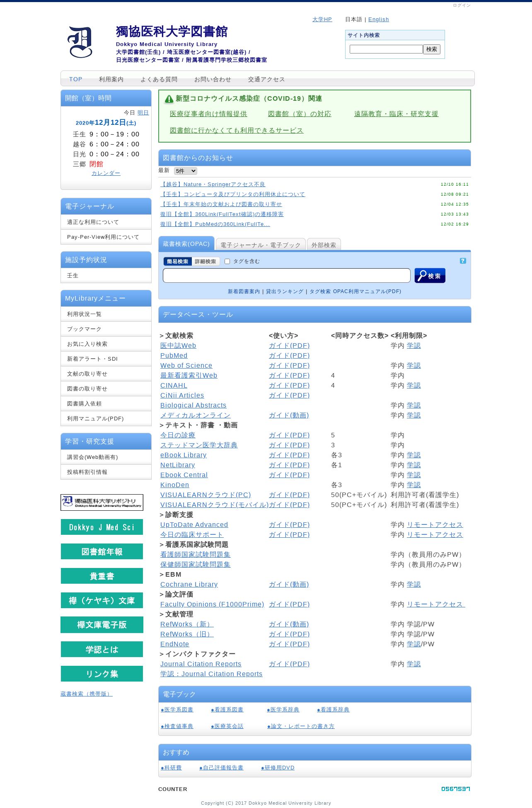The height and width of the screenshot is (808, 532).
Task: Open Journal Citation Reports link
Action: point(201,664)
